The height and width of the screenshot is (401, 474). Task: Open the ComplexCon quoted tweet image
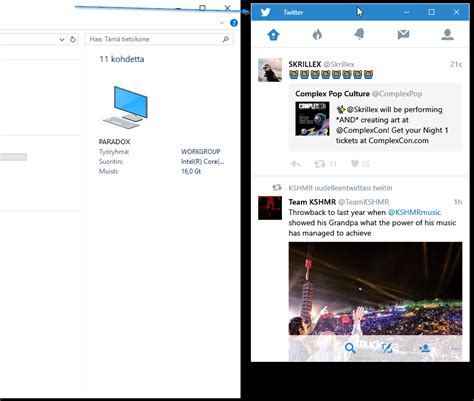point(312,119)
